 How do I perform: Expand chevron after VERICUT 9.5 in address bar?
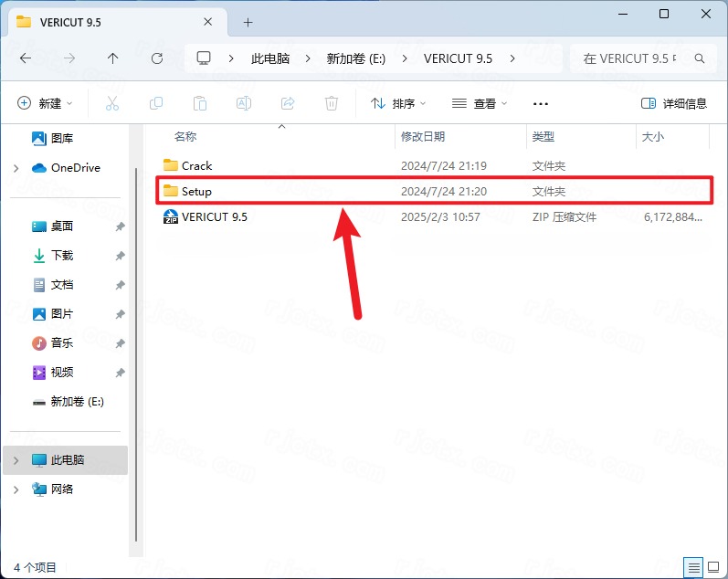pos(512,58)
